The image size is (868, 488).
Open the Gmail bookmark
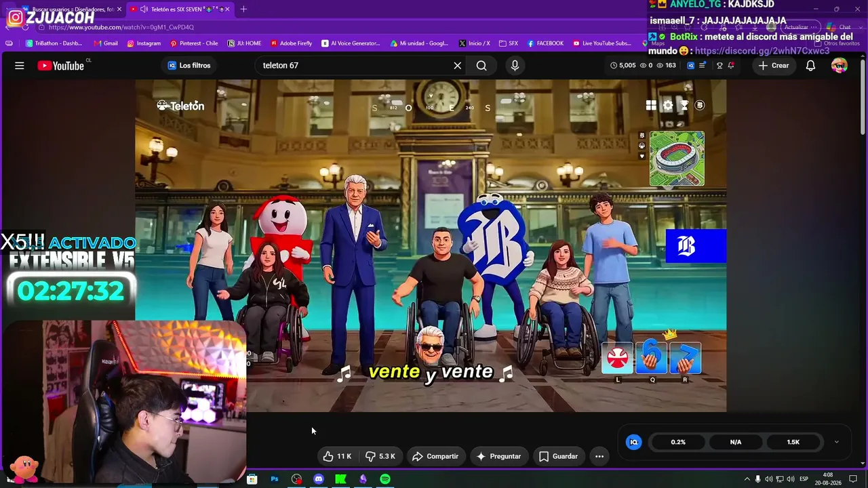pyautogui.click(x=106, y=43)
